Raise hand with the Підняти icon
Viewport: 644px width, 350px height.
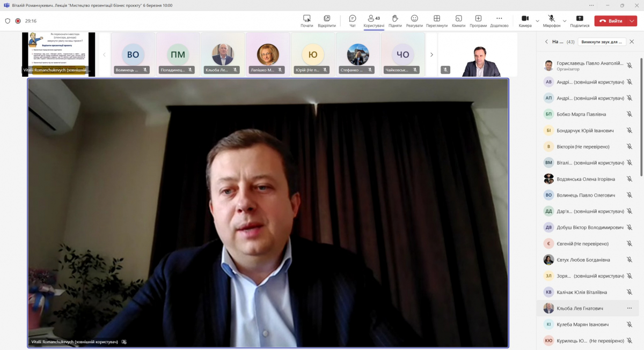click(x=395, y=20)
